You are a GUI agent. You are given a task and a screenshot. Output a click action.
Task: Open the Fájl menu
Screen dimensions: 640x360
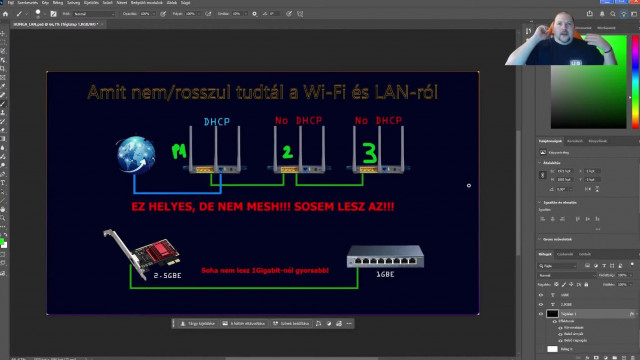11,3
